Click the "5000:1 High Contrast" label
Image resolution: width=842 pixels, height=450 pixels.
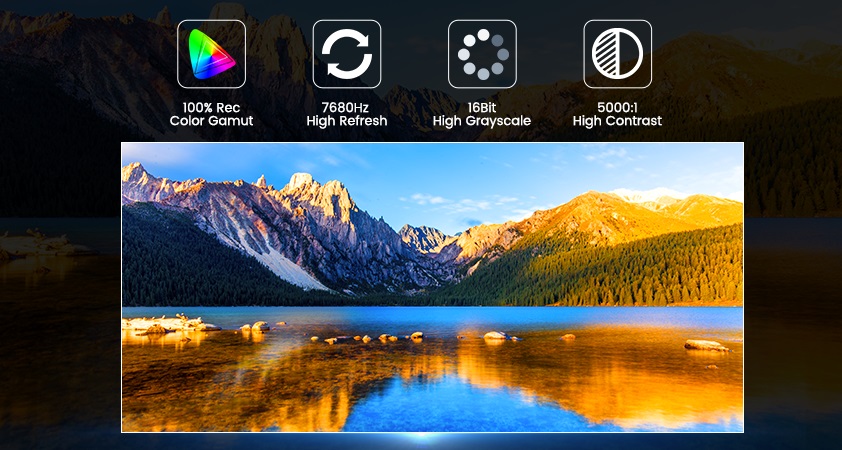click(x=618, y=114)
